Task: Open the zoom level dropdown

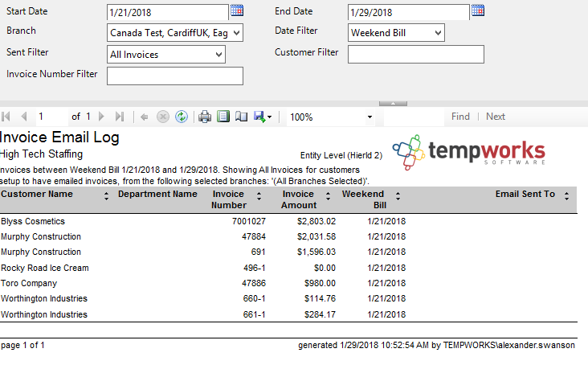Action: [x=370, y=117]
